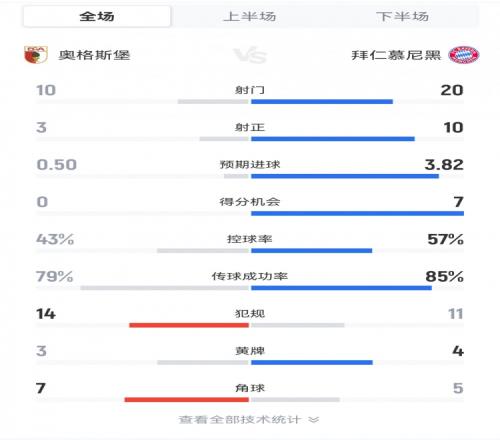
Task: Click Bayern's 3.82 expected goals value
Action: (444, 165)
